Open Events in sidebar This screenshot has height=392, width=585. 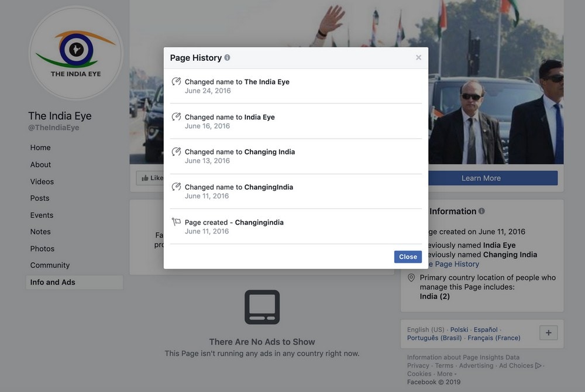pos(42,215)
